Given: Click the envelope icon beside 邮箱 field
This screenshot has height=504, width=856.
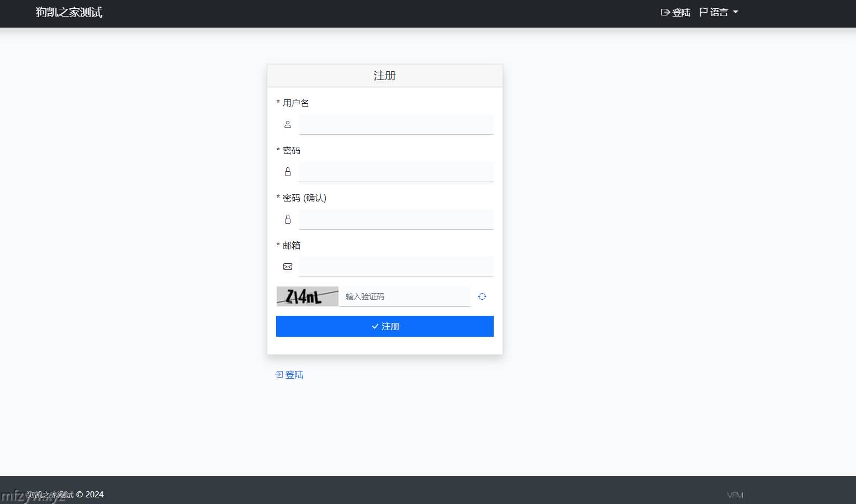Looking at the screenshot, I should coord(288,267).
